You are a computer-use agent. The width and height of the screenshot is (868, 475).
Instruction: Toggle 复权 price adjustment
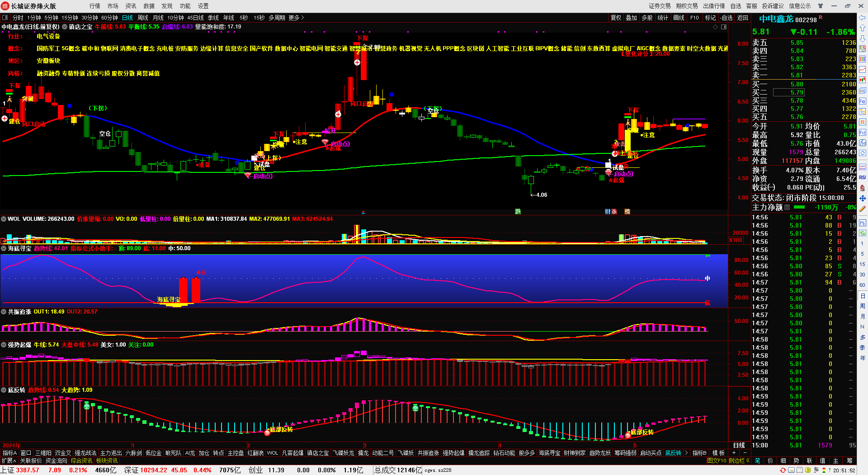click(x=616, y=18)
